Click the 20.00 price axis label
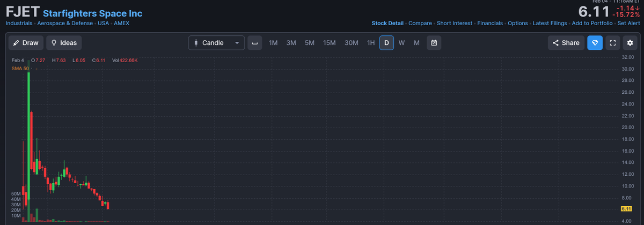The image size is (644, 225). click(x=628, y=127)
